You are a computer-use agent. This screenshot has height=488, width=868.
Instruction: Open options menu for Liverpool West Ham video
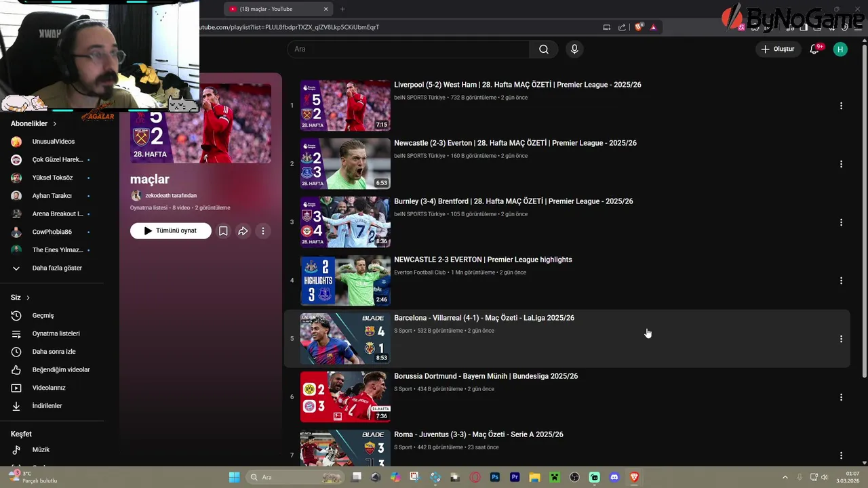coord(841,106)
